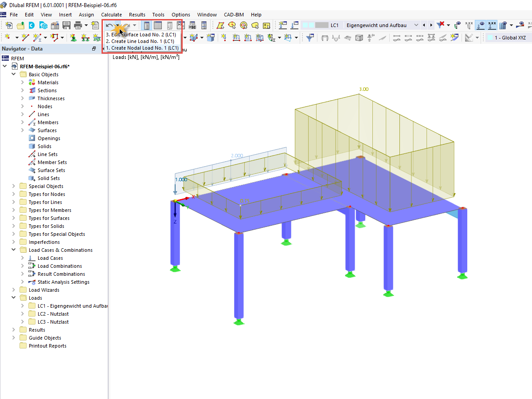Screen dimensions: 532x399
Task: Select undo entry Create Nodal Load No. 1
Action: [142, 48]
